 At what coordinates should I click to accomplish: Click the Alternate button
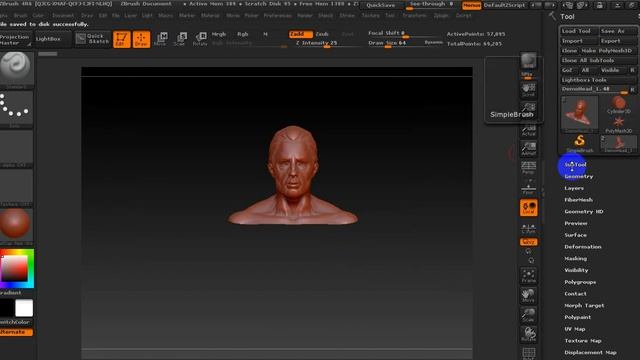click(16, 332)
